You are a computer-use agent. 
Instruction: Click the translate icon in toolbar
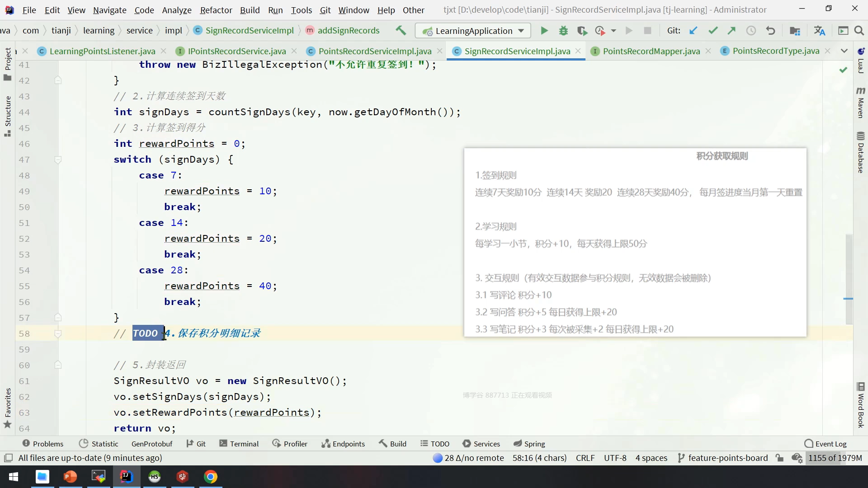pyautogui.click(x=819, y=31)
